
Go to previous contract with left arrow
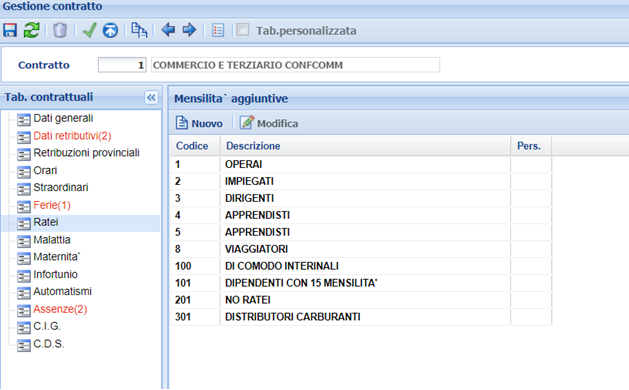(168, 30)
